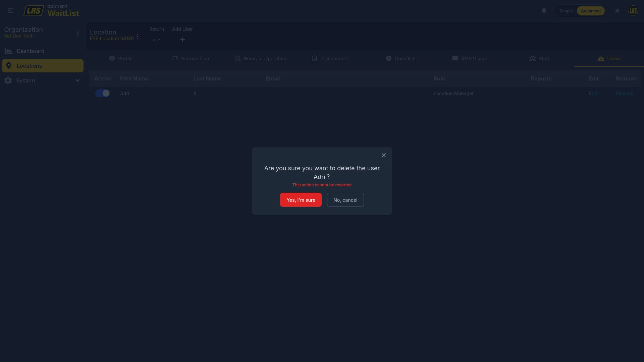The image size is (644, 362).
Task: Close the delete confirmation dialog
Action: click(x=384, y=155)
